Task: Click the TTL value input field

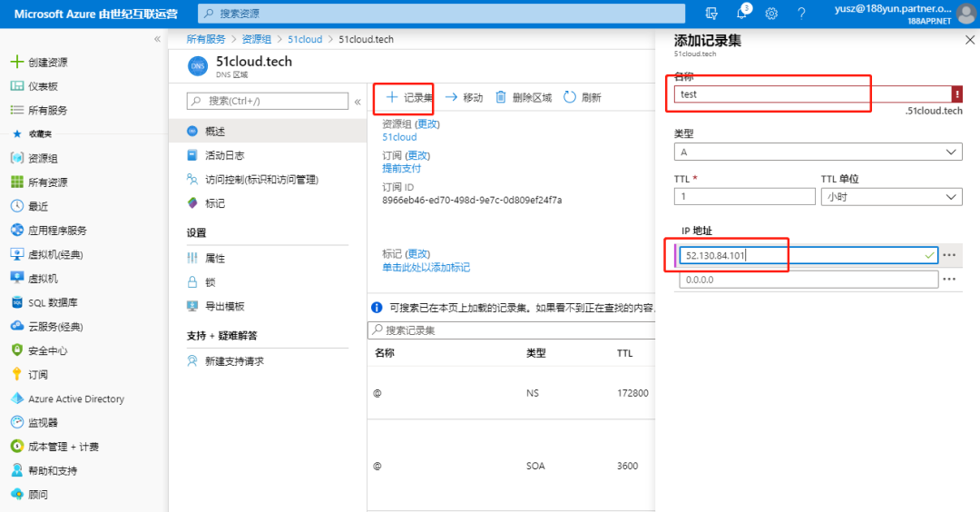Action: [744, 197]
